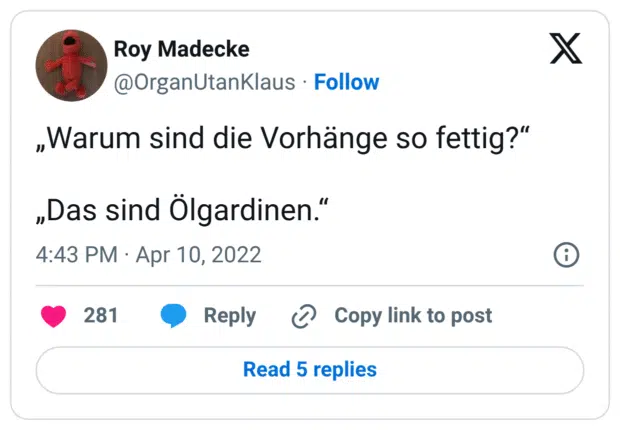Click the X logo in the corner

pyautogui.click(x=566, y=48)
